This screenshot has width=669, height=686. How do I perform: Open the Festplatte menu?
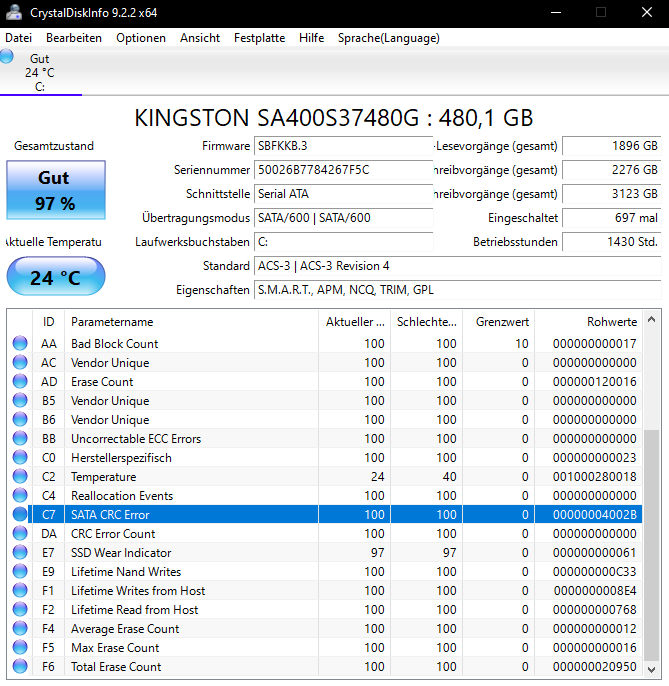tap(259, 38)
